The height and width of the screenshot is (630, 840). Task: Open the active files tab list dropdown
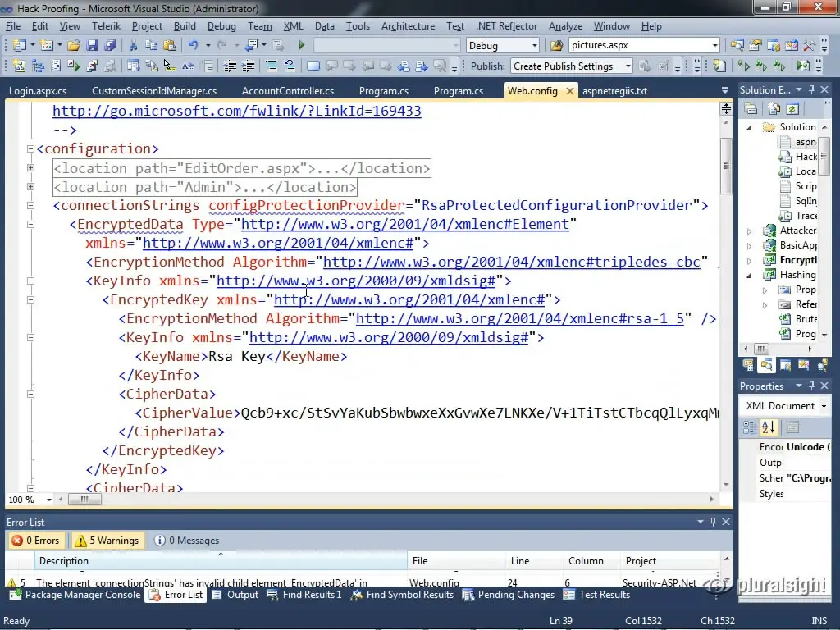point(725,90)
